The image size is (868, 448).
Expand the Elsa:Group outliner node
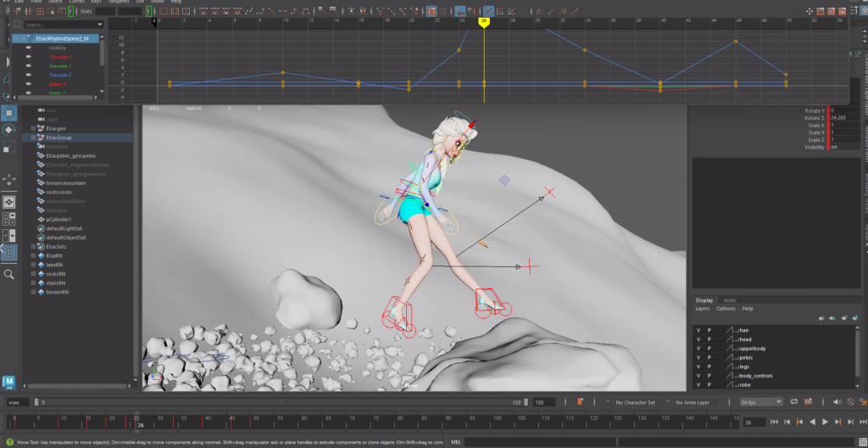pos(33,137)
